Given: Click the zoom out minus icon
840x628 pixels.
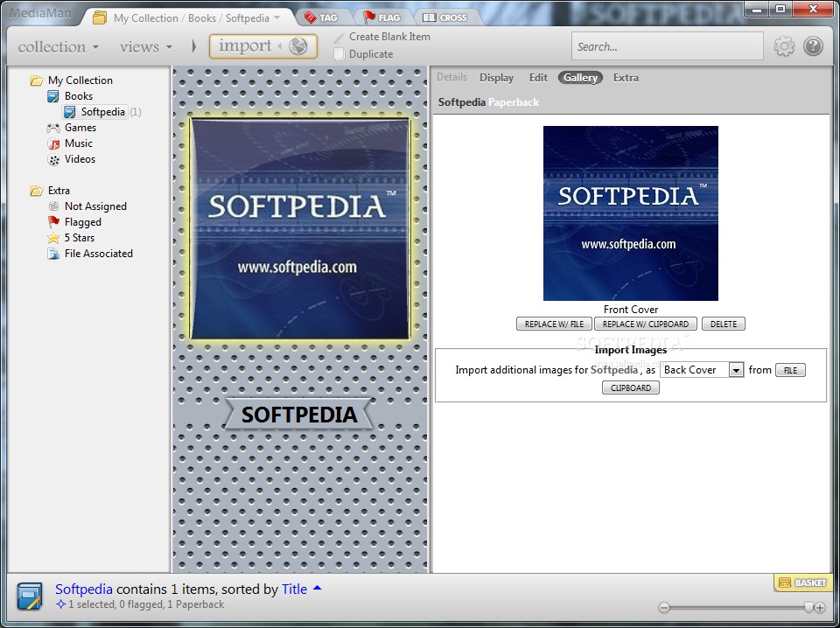Looking at the screenshot, I should click(664, 608).
